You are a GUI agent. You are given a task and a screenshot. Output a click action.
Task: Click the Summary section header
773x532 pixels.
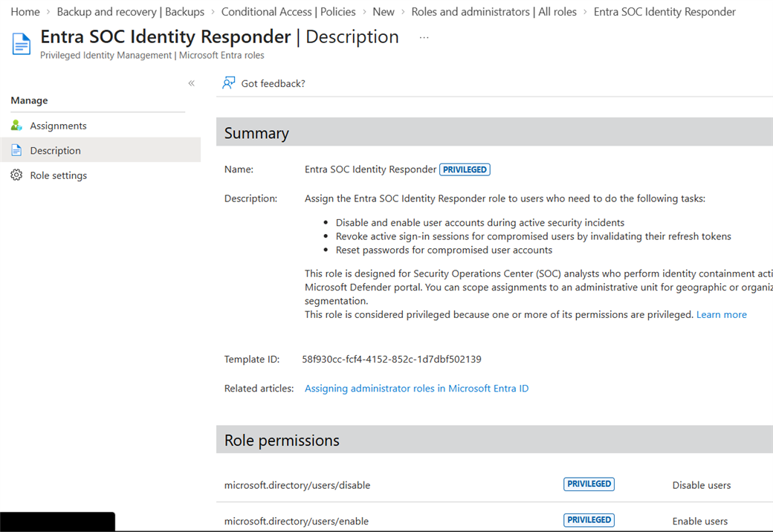click(494, 132)
